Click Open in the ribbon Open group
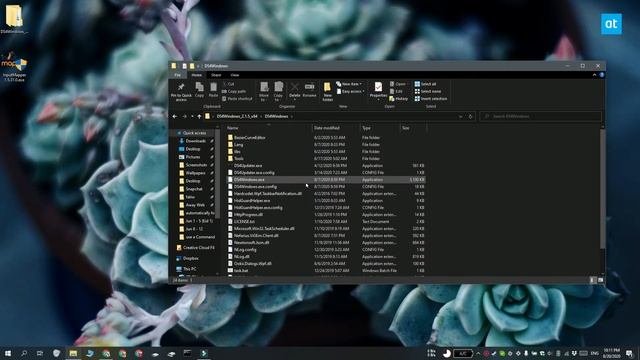This screenshot has width=640, height=360. [398, 84]
